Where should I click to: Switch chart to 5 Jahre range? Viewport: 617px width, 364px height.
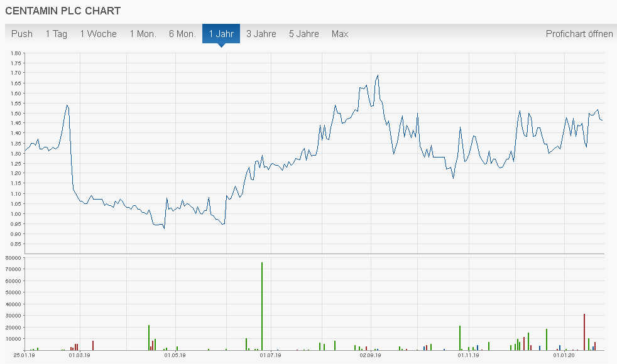tap(303, 34)
